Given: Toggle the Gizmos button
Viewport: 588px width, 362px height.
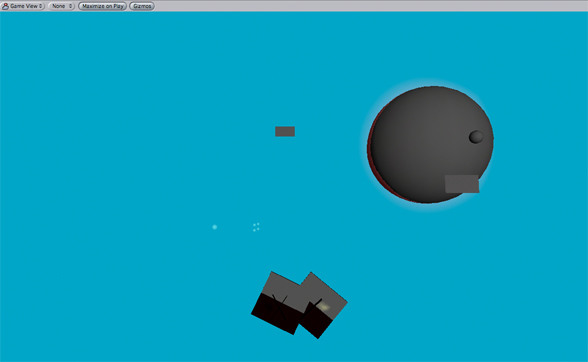Looking at the screenshot, I should coord(142,6).
